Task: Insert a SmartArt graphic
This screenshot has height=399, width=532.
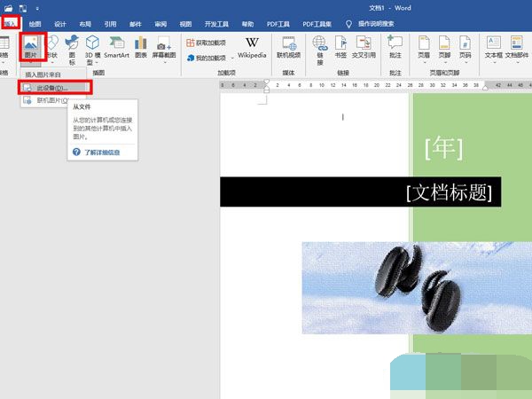Action: click(x=116, y=49)
